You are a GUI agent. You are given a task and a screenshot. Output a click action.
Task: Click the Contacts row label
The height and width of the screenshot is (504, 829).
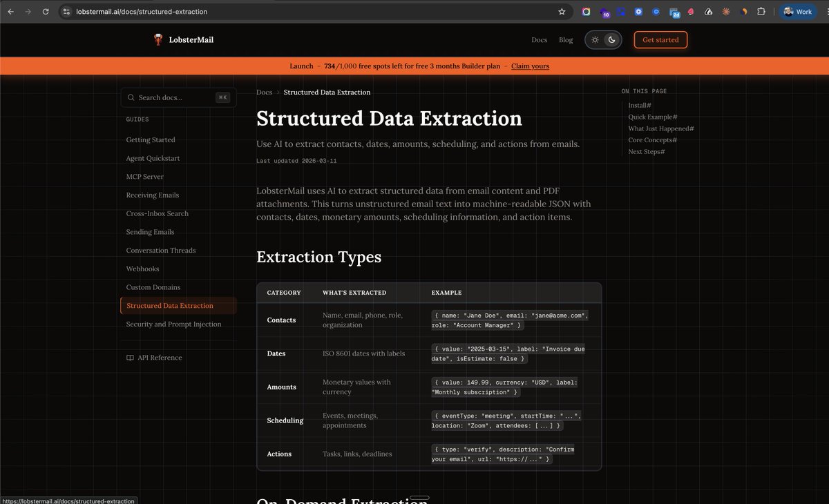tap(281, 320)
